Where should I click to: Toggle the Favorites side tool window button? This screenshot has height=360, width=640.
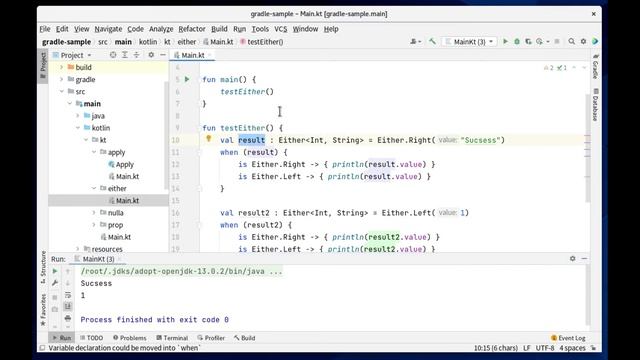pyautogui.click(x=43, y=310)
